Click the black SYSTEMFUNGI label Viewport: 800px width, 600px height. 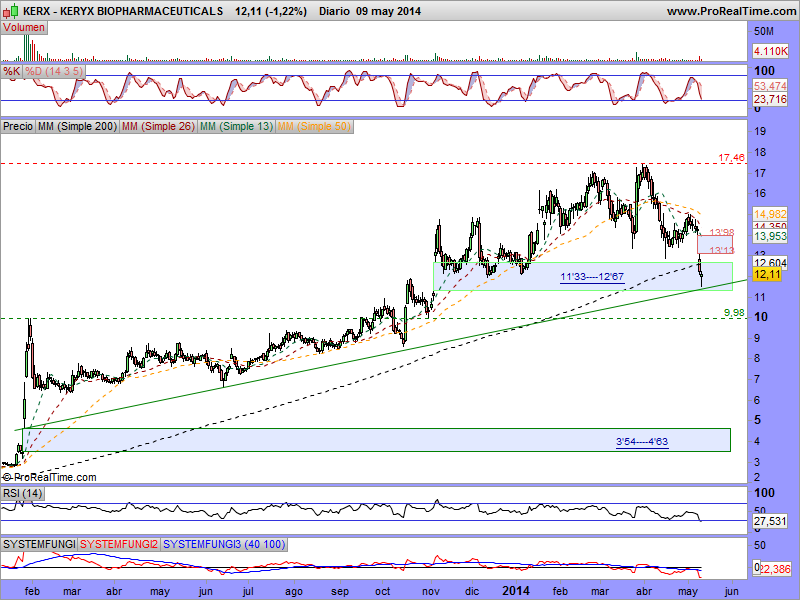[39, 544]
